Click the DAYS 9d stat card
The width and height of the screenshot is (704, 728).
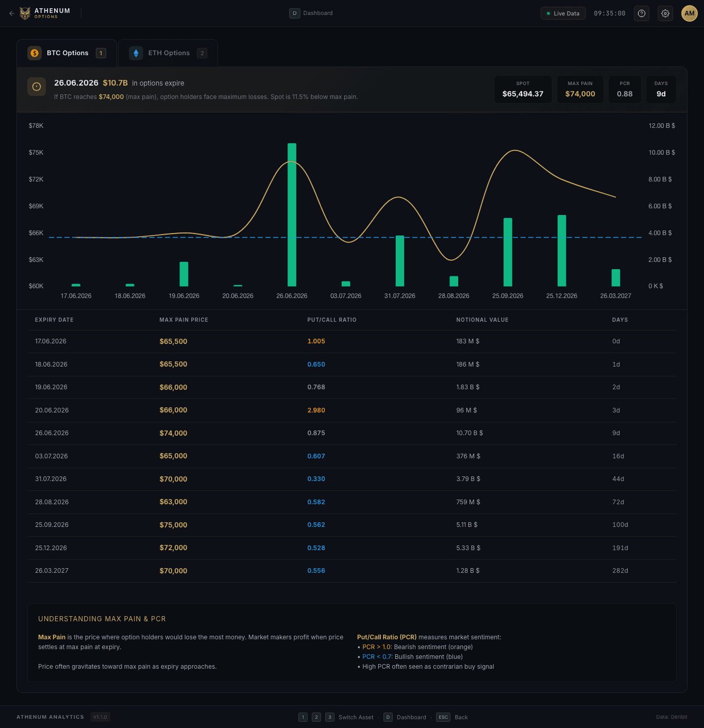[x=661, y=90]
